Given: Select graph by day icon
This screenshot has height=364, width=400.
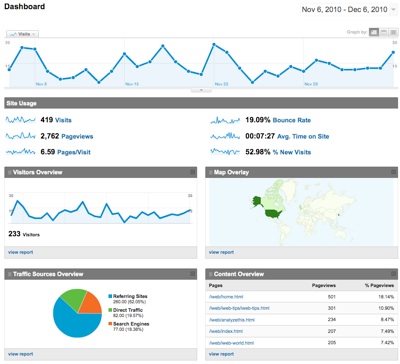Looking at the screenshot, I should point(374,32).
